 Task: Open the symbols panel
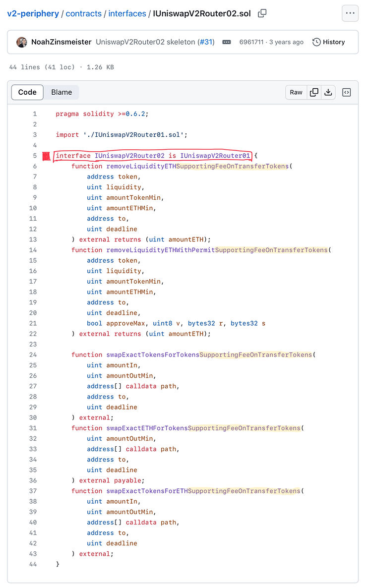347,92
